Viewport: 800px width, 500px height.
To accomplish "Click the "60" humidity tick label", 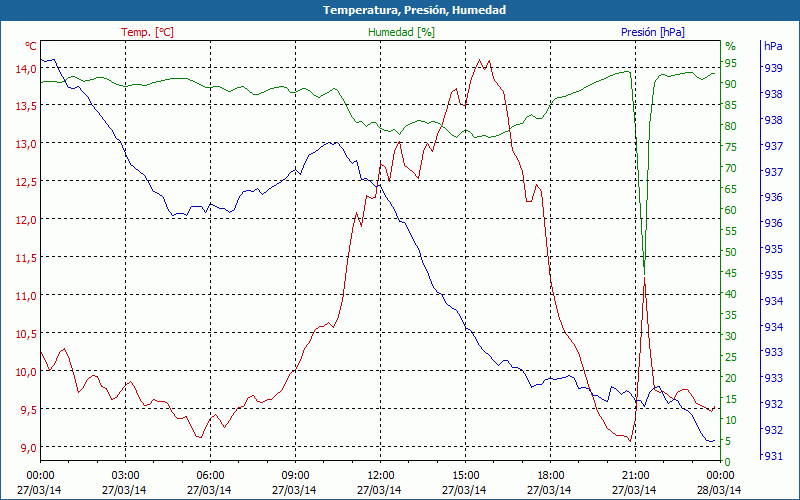I will tap(731, 210).
